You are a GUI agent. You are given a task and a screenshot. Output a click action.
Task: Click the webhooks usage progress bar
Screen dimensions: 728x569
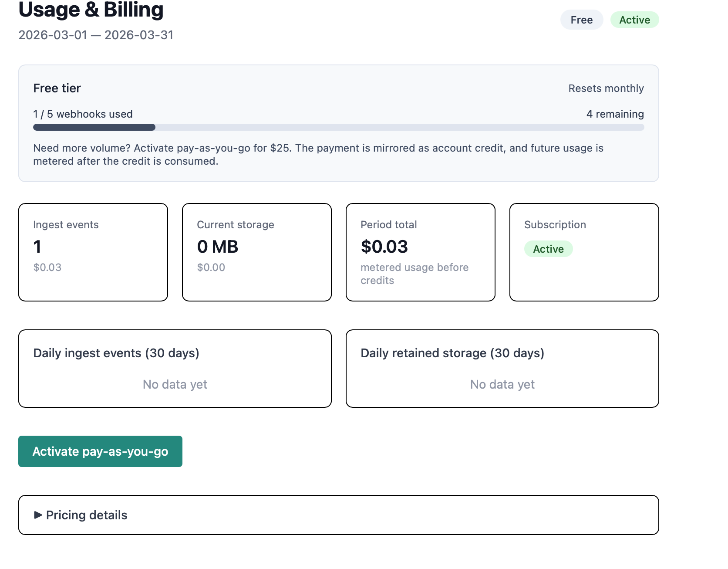tap(339, 127)
